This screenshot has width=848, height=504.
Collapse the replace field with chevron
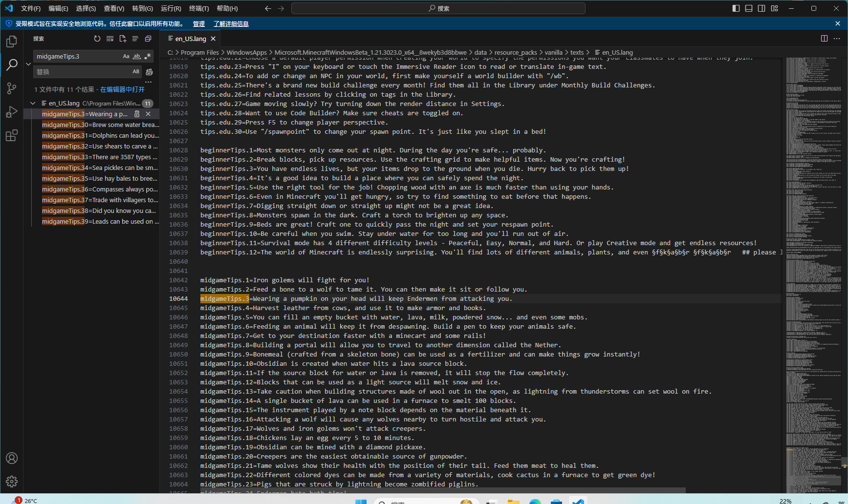(x=28, y=64)
